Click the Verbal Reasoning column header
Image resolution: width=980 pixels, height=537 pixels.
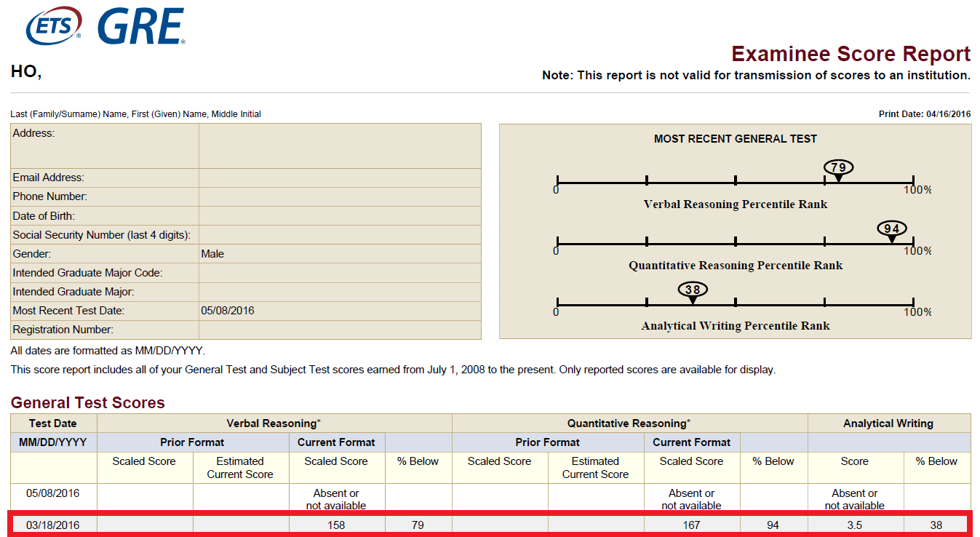274,423
